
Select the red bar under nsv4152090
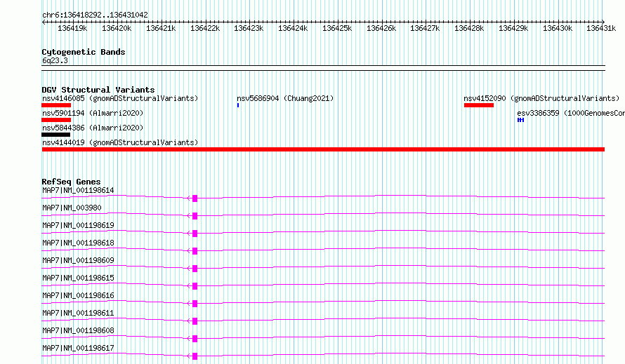[x=479, y=105]
